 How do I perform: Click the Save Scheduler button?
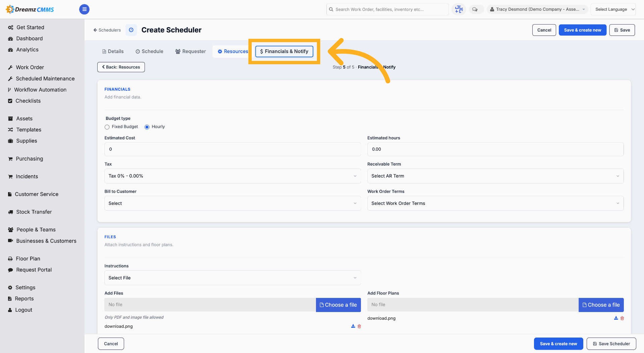[x=611, y=344]
